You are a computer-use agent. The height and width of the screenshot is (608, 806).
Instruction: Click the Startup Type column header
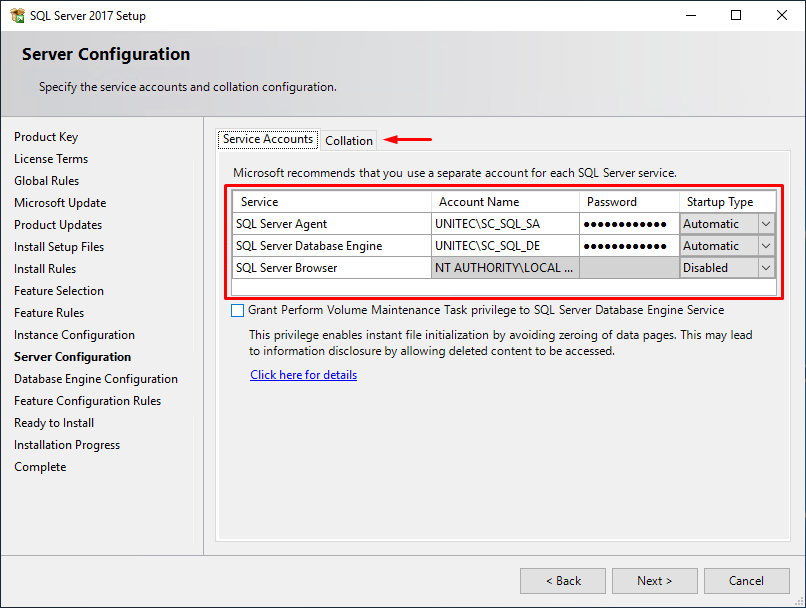tap(727, 202)
